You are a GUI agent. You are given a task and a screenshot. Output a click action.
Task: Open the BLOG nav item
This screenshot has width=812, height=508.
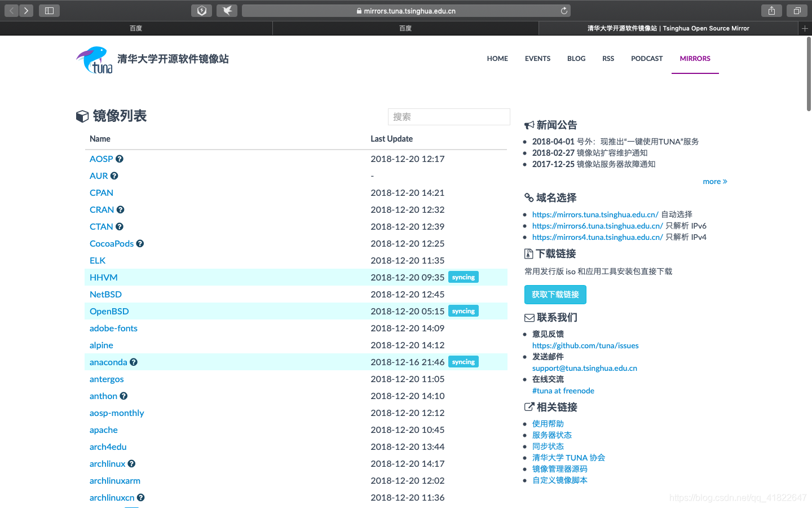(576, 59)
